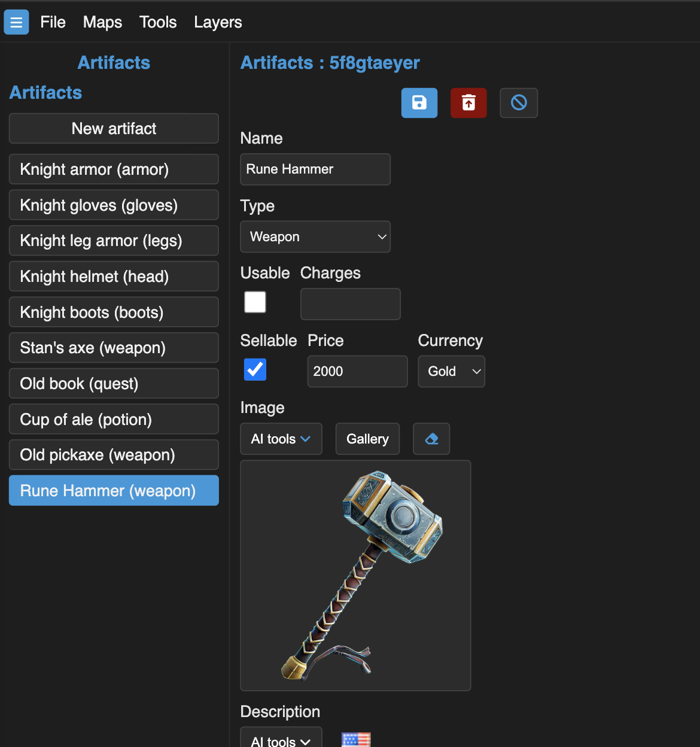
Task: Open the Type dropdown showing Weapon
Action: tap(315, 237)
